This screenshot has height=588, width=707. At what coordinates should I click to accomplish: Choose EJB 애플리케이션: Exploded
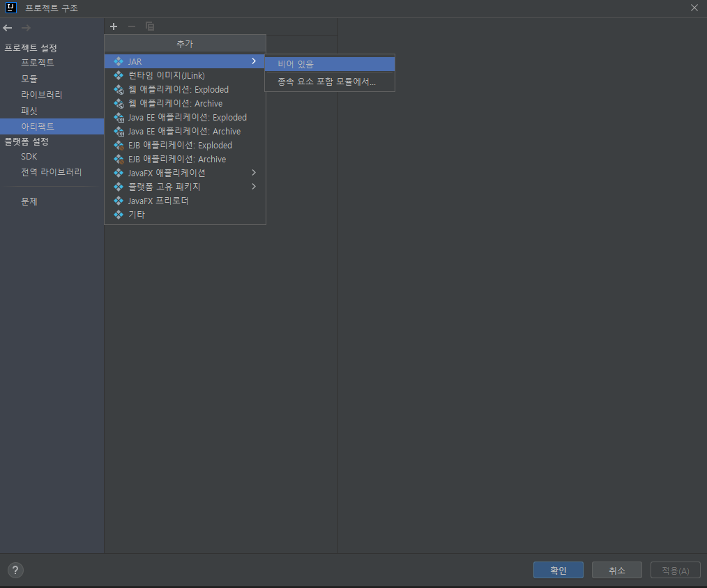click(x=185, y=145)
